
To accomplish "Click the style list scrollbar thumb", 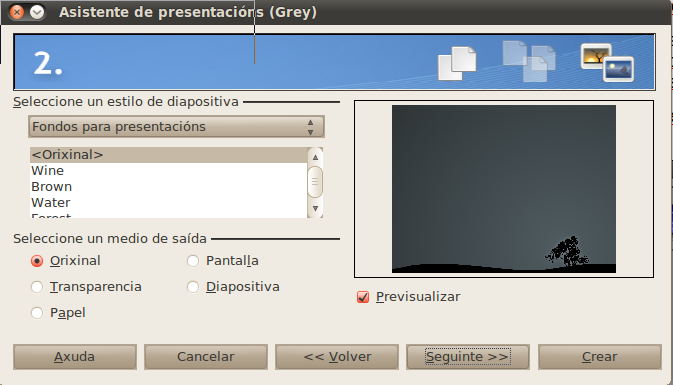I will pyautogui.click(x=315, y=182).
